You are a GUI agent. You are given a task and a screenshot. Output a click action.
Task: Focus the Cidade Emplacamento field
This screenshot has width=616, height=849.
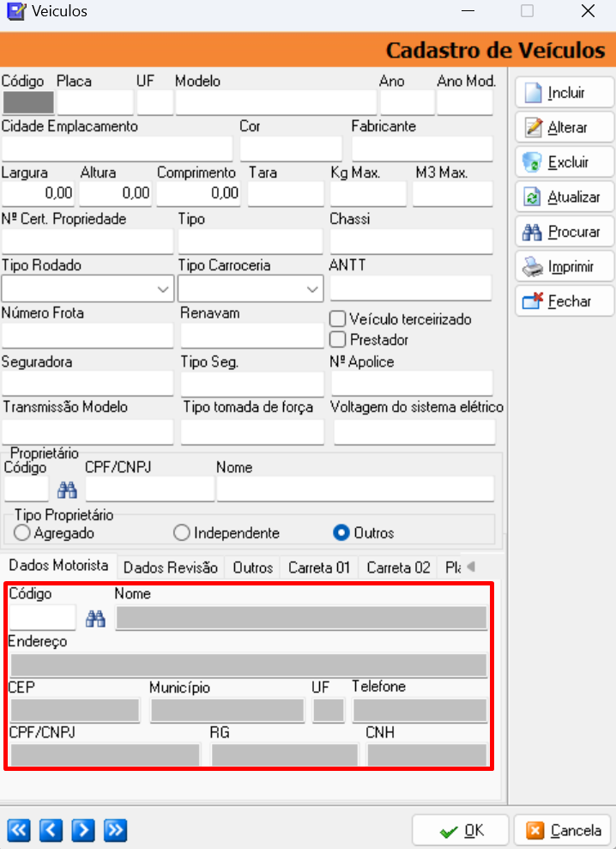[x=117, y=149]
